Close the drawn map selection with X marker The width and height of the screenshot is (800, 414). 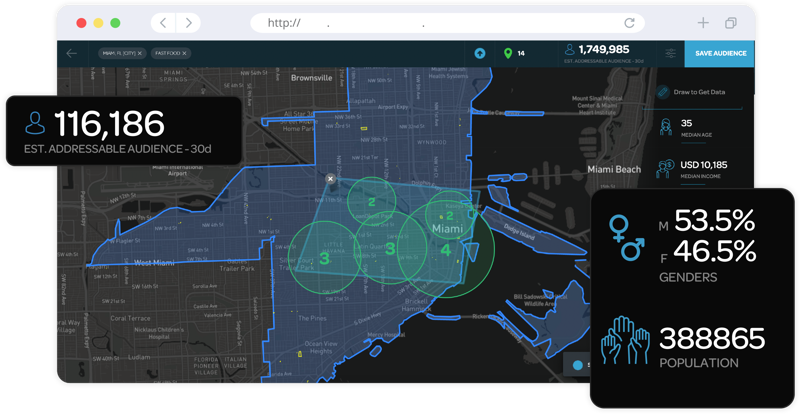(330, 179)
